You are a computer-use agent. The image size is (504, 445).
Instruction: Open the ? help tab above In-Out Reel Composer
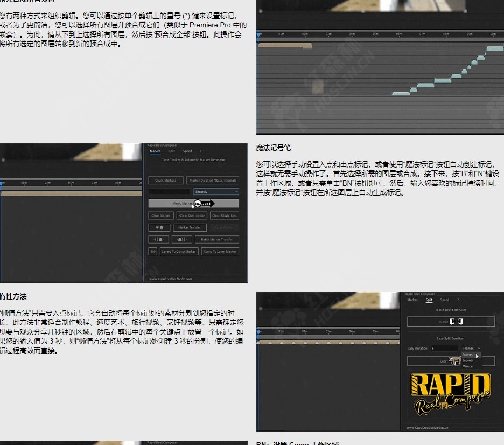(458, 300)
